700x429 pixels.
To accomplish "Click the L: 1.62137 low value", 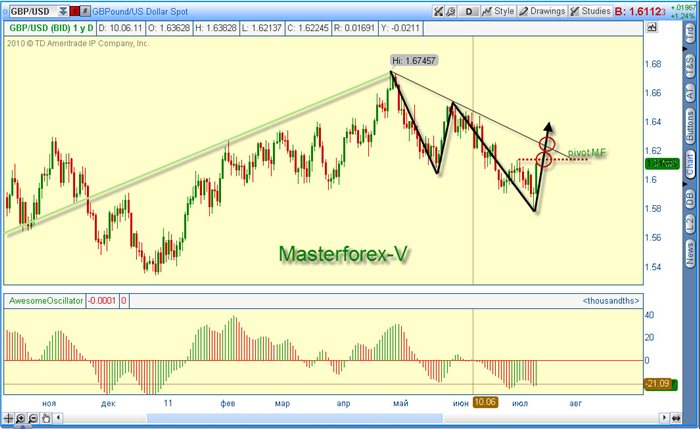I will tap(262, 28).
